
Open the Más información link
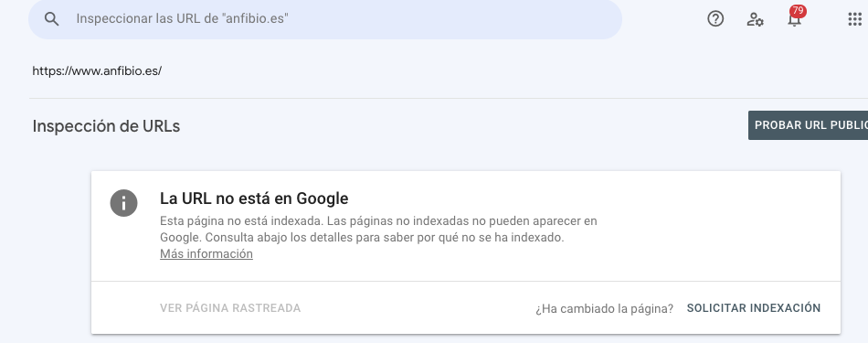coord(206,253)
